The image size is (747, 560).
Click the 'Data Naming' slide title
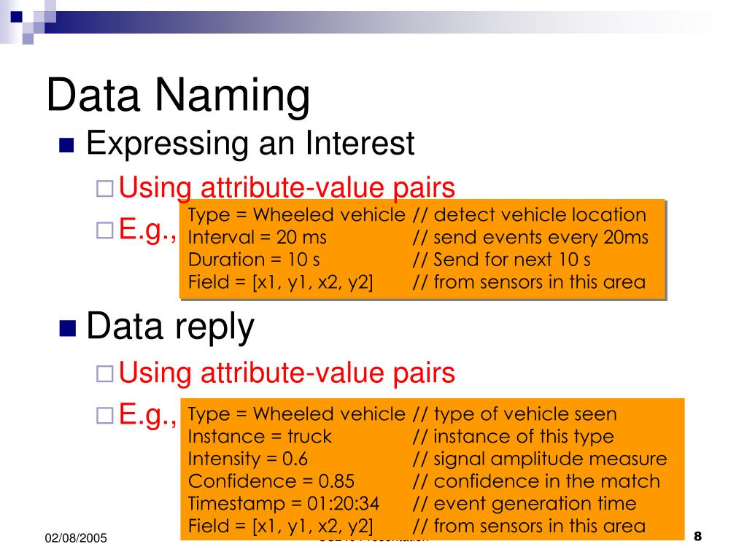tap(178, 95)
